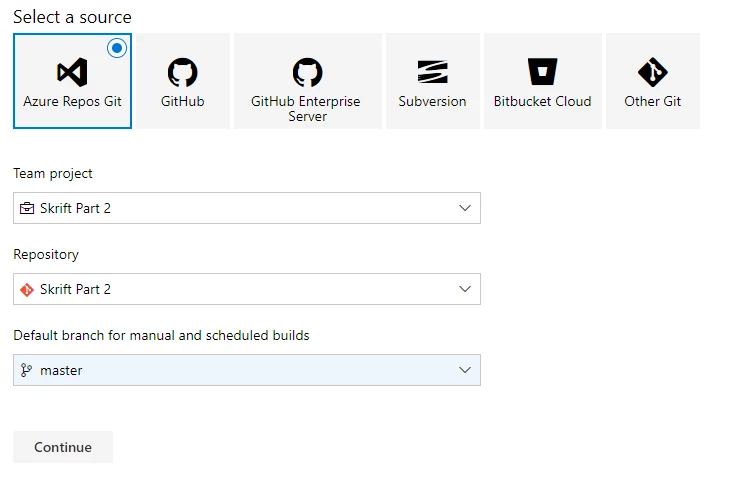Click the Continue button
This screenshot has width=729, height=501.
(63, 447)
